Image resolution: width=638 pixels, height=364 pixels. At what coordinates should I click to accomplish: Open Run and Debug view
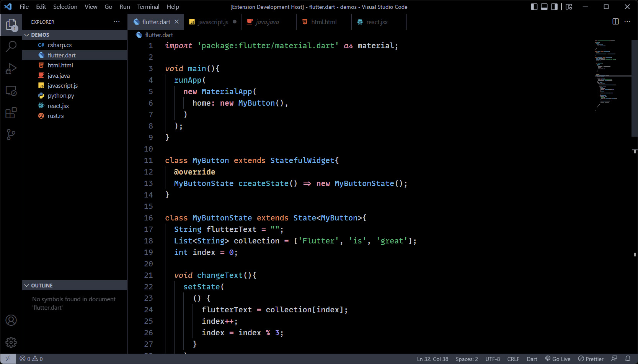click(x=11, y=69)
